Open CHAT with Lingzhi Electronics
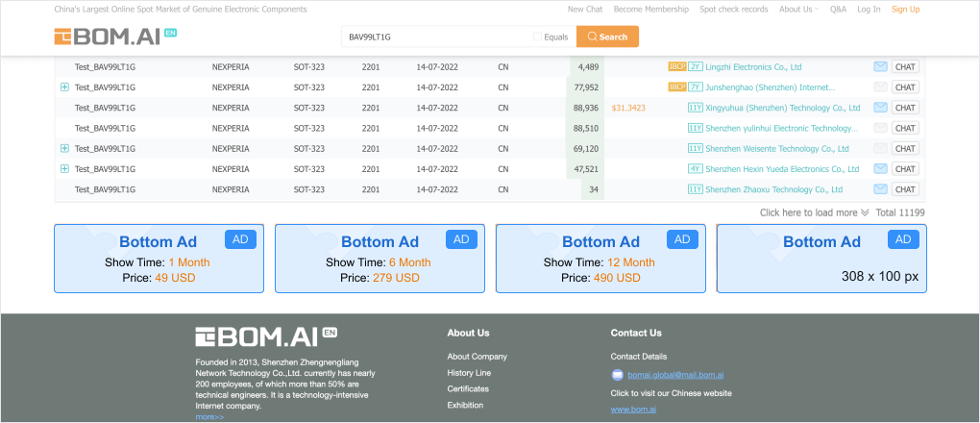Viewport: 980px width, 423px height. tap(905, 66)
